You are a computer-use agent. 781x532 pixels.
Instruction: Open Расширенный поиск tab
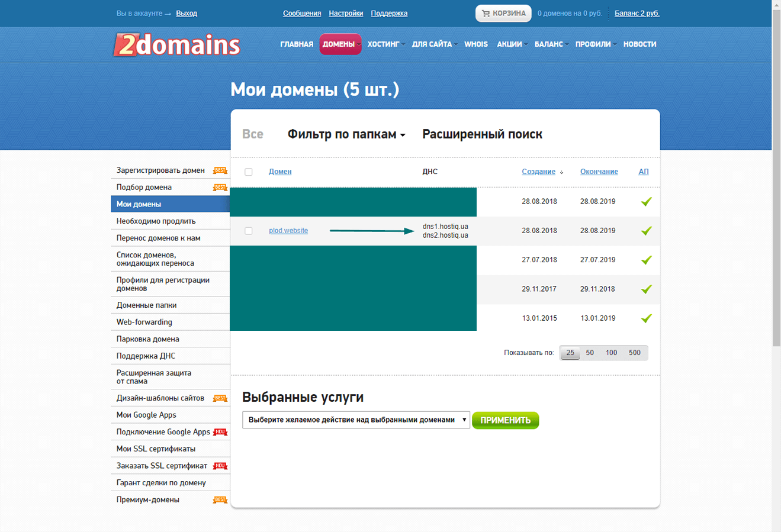click(x=482, y=134)
